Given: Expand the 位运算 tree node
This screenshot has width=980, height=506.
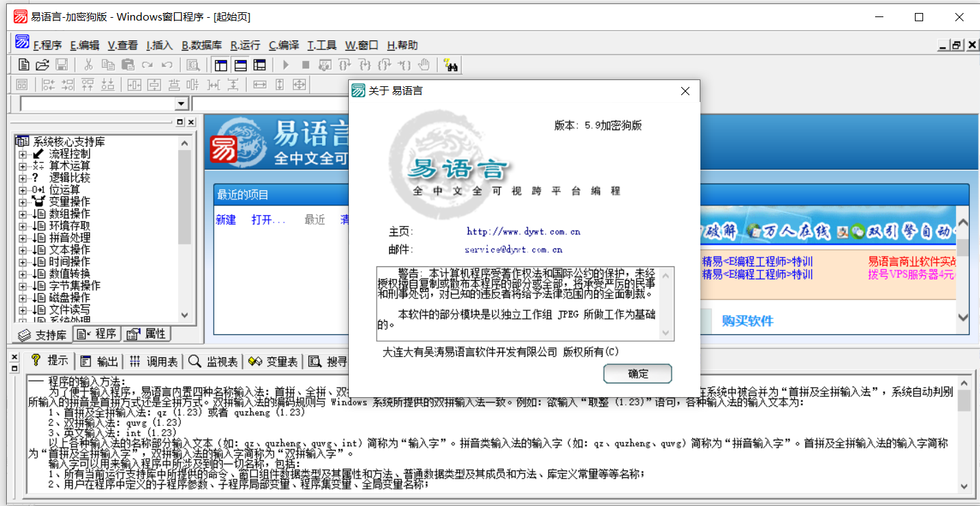Looking at the screenshot, I should click(23, 190).
